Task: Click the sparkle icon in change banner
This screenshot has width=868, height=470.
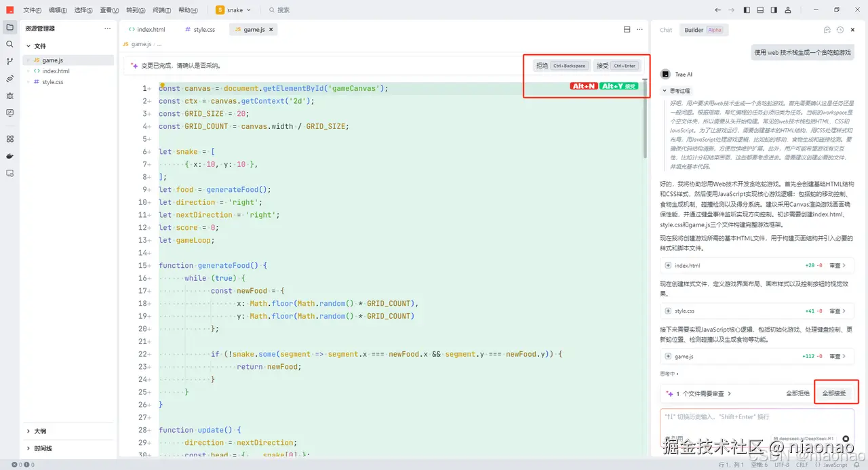Action: click(x=134, y=66)
